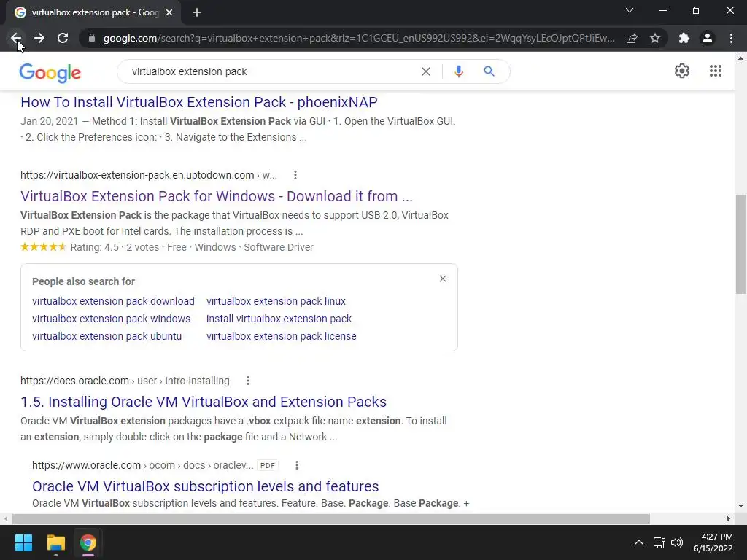Click the horizontal scrollbar thumb
The width and height of the screenshot is (747, 560).
pos(331,518)
